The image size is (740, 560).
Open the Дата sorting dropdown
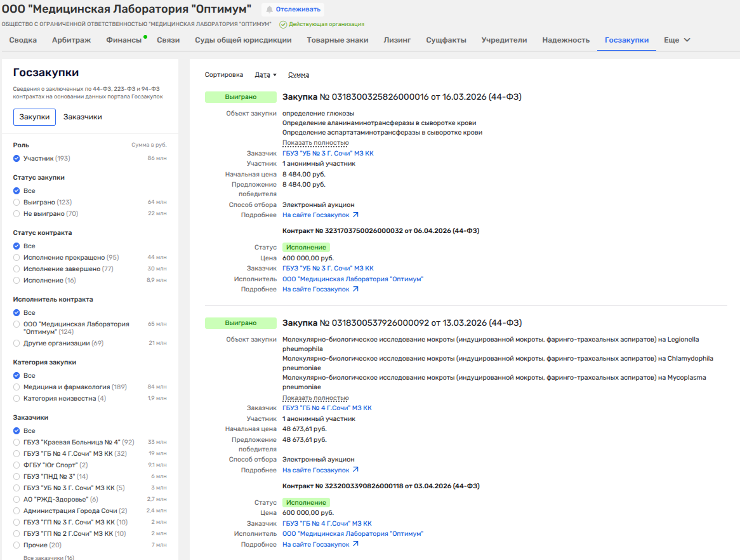[x=265, y=75]
